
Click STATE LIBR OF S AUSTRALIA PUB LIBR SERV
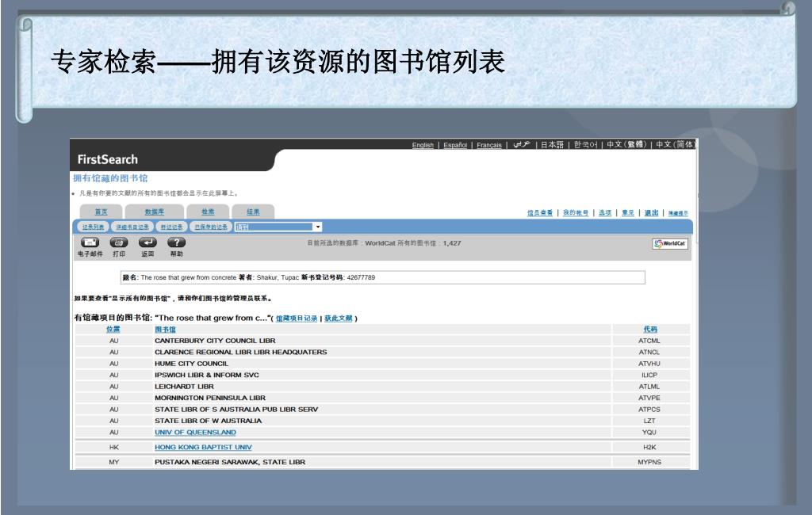tap(236, 409)
